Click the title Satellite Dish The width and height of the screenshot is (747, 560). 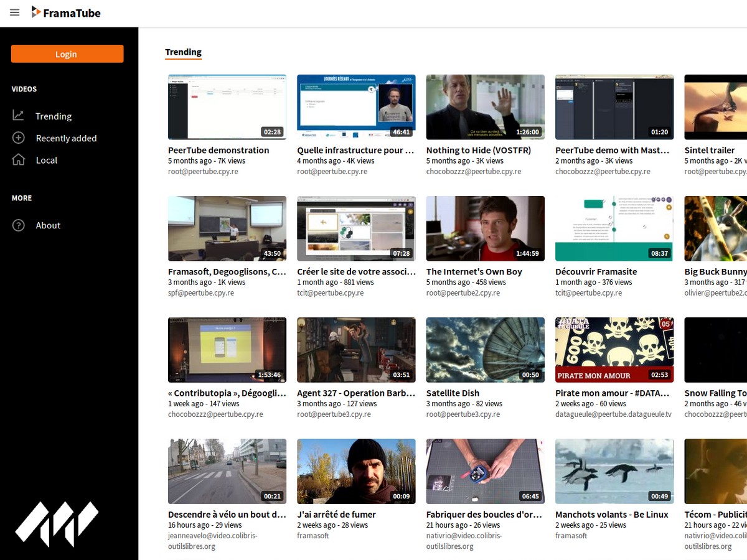click(453, 393)
